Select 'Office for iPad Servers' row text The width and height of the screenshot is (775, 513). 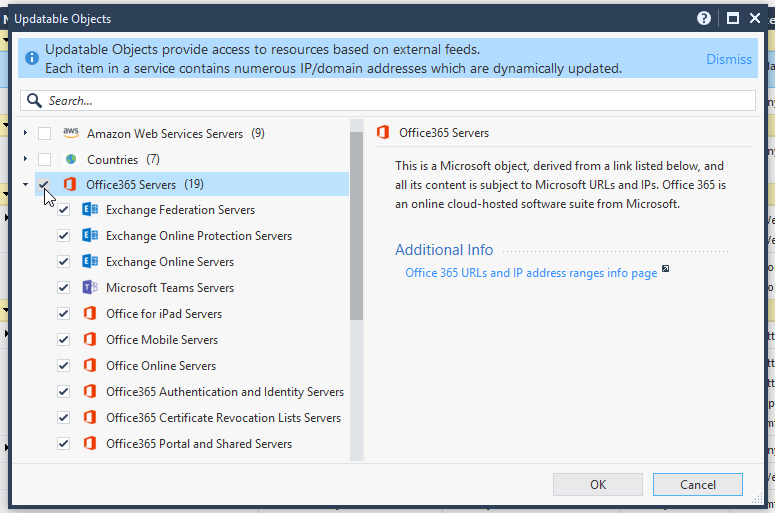[x=164, y=314]
